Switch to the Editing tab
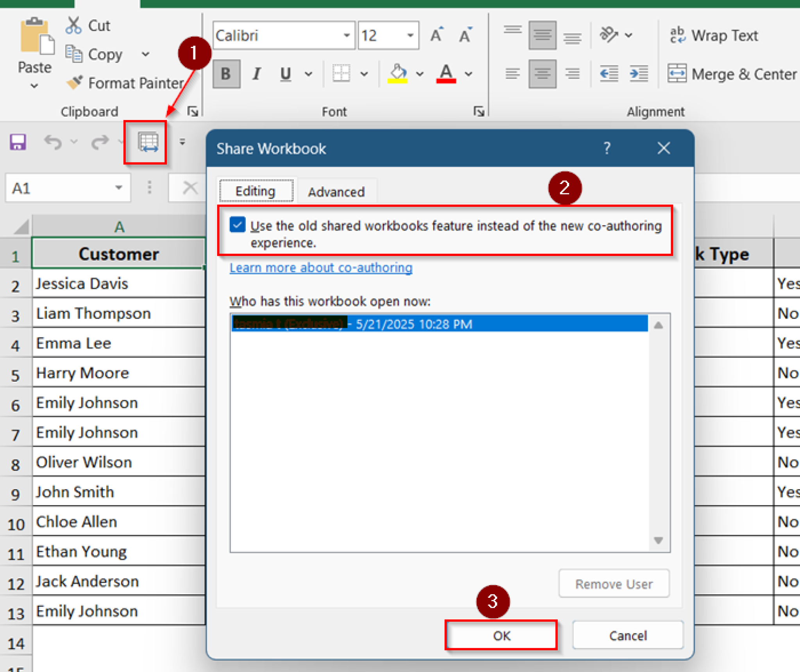The width and height of the screenshot is (800, 672). pyautogui.click(x=255, y=190)
